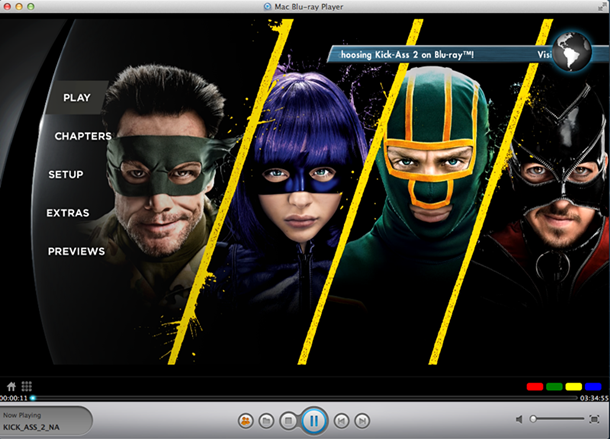
Task: Stop playback with the stop button
Action: pyautogui.click(x=288, y=421)
